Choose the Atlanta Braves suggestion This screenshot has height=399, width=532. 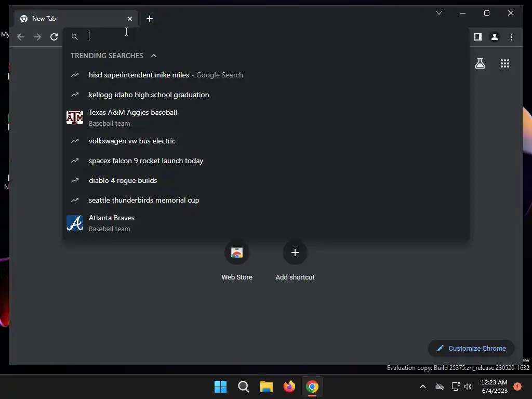point(267,223)
